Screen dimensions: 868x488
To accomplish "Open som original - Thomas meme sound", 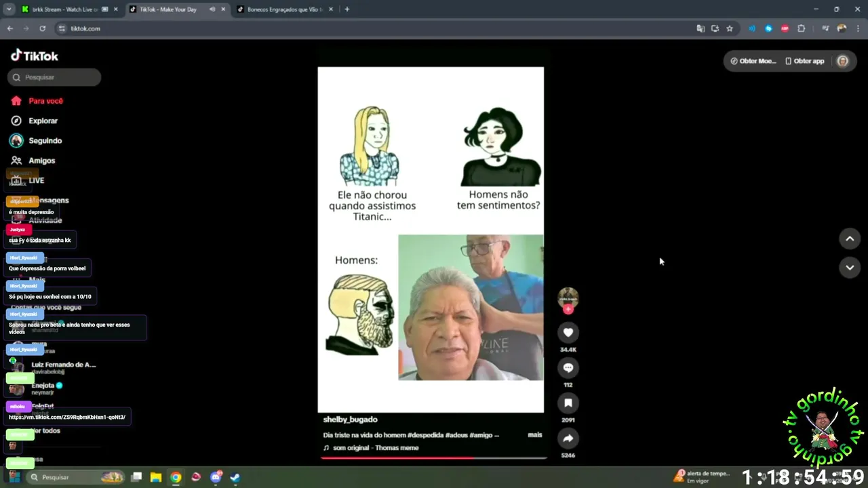I will pos(371,448).
